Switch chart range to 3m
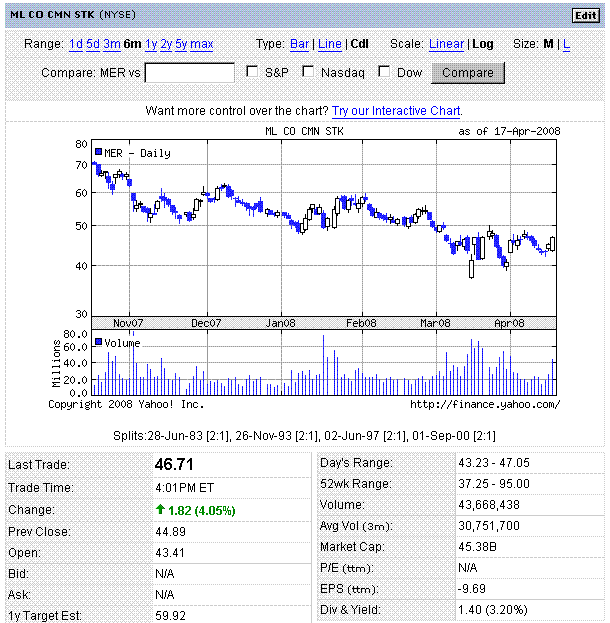This screenshot has height=623, width=610. 111,44
